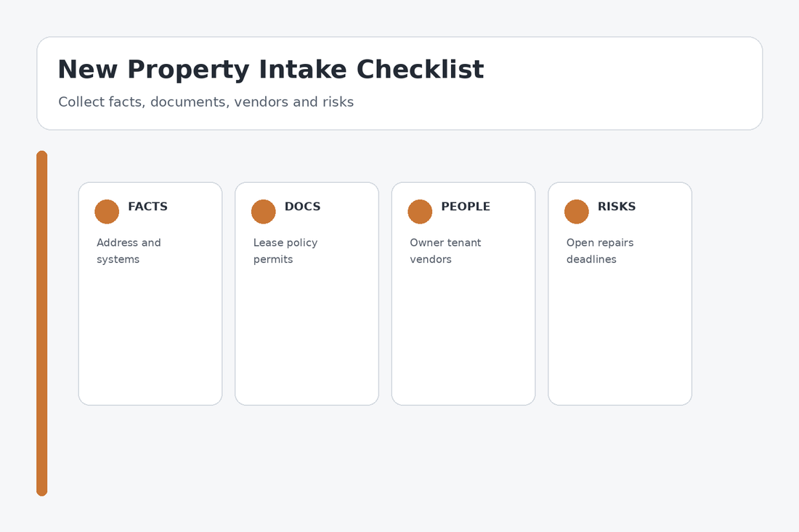This screenshot has width=799, height=532.
Task: Click the 'Open repairs deadlines' text
Action: point(600,251)
